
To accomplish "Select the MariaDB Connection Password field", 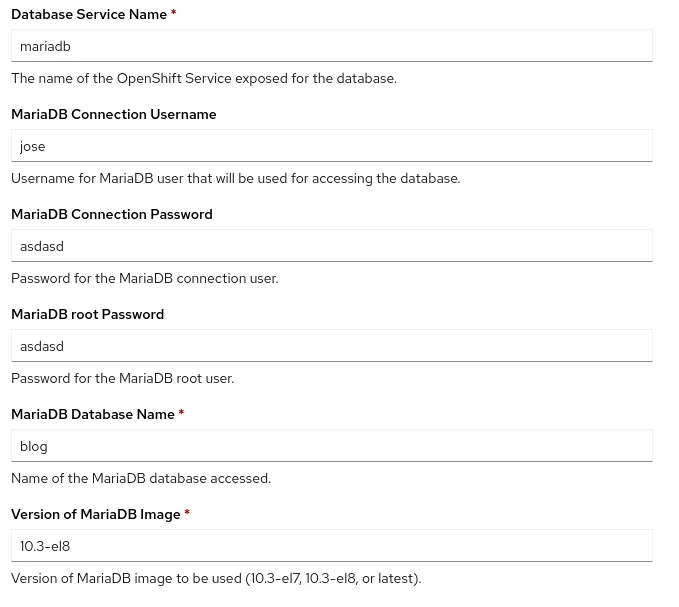I will click(331, 246).
